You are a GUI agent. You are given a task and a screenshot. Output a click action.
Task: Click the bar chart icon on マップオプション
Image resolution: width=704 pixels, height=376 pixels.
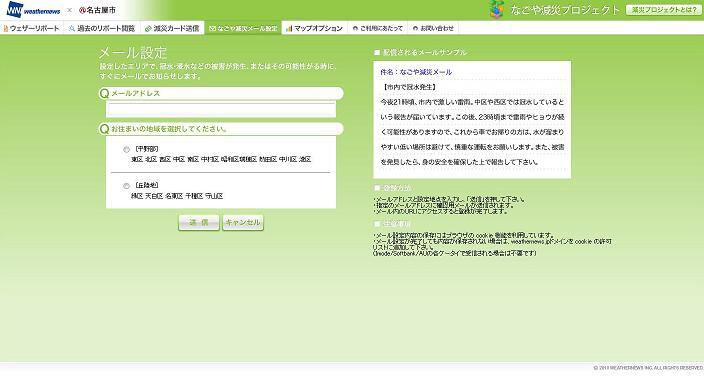click(x=289, y=28)
